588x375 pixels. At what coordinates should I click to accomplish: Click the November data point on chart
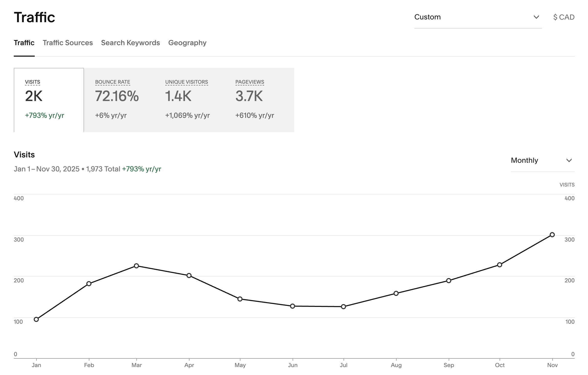552,235
